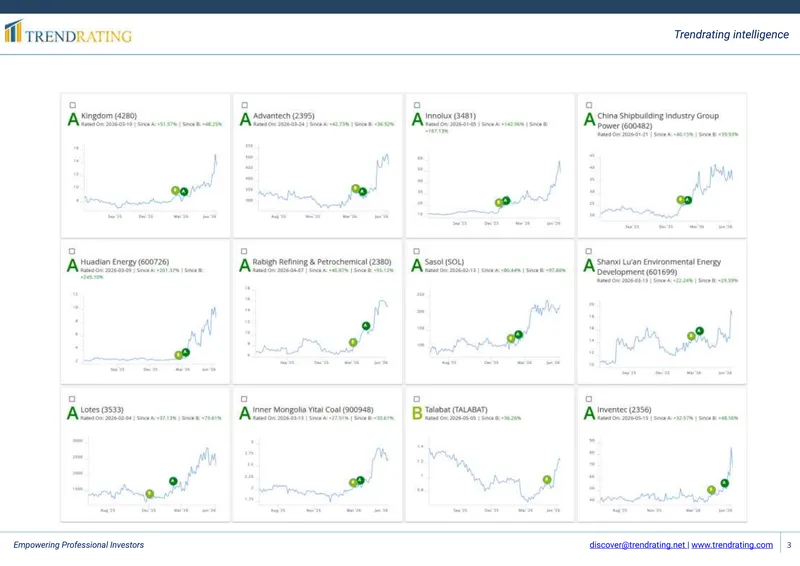Click A rating icon for China Shipbuilding
Viewport: 800px width, 566px height.
[589, 119]
